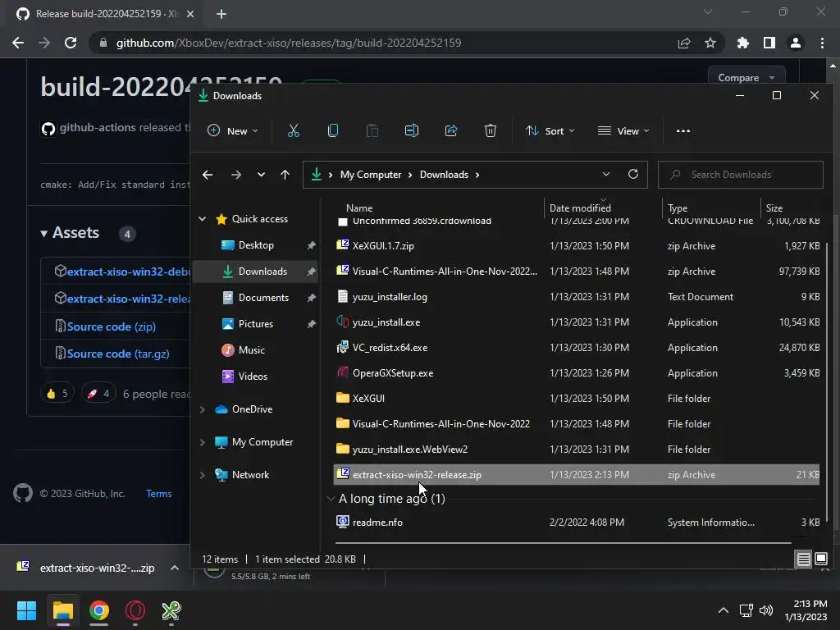This screenshot has height=630, width=840.
Task: Open the Compare dropdown on GitHub
Action: (x=746, y=78)
